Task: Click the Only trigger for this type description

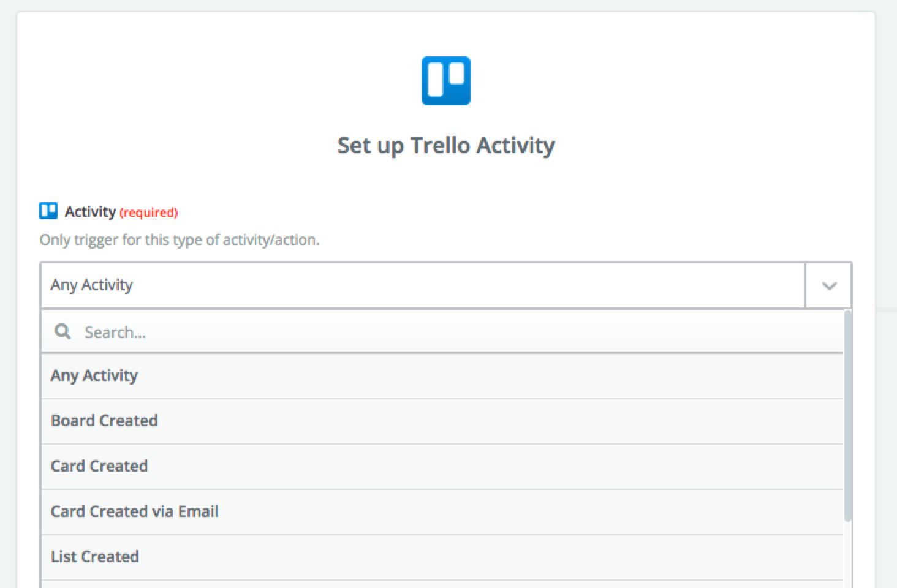Action: 180,240
